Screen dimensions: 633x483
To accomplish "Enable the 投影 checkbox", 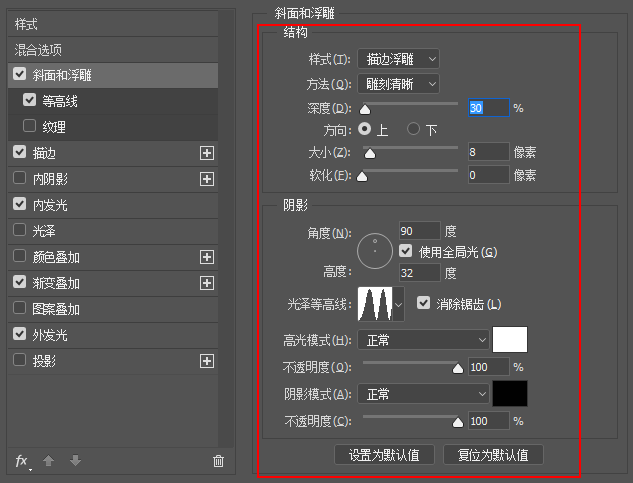I will coord(19,360).
